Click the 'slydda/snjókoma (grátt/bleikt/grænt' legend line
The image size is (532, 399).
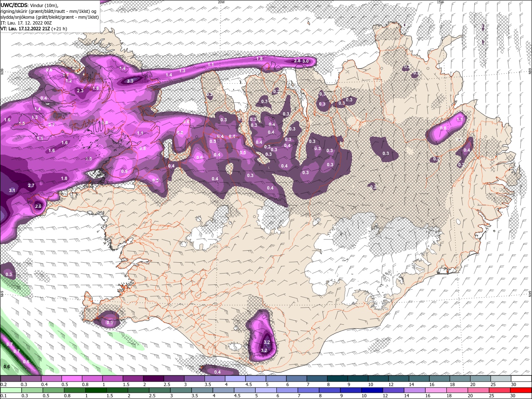point(49,17)
